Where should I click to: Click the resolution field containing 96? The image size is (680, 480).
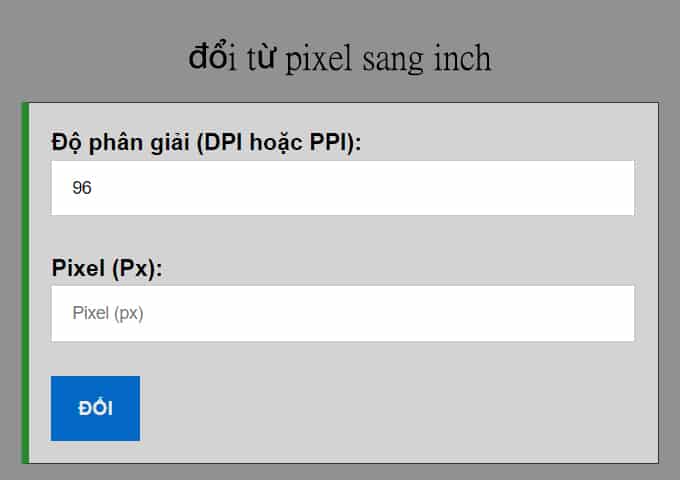click(342, 188)
